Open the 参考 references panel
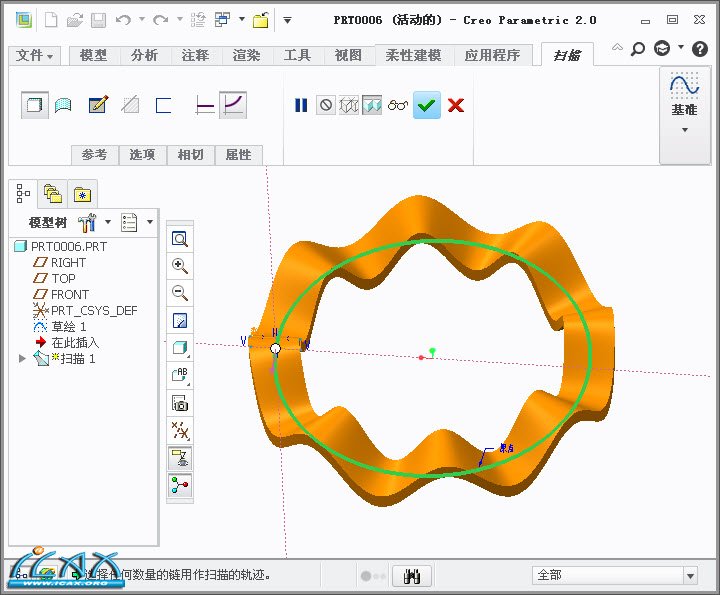720x595 pixels. 95,155
